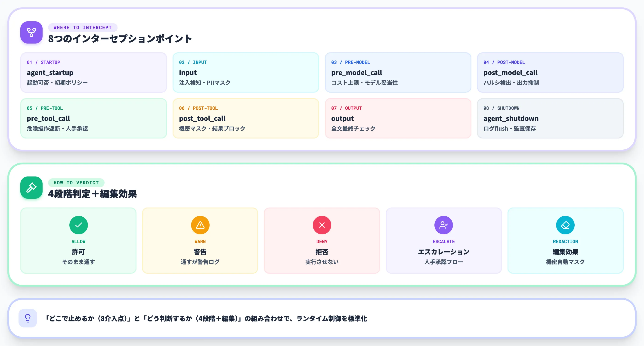The image size is (644, 346).
Task: Click the text '注入検知・PIIマスク'
Action: click(205, 83)
